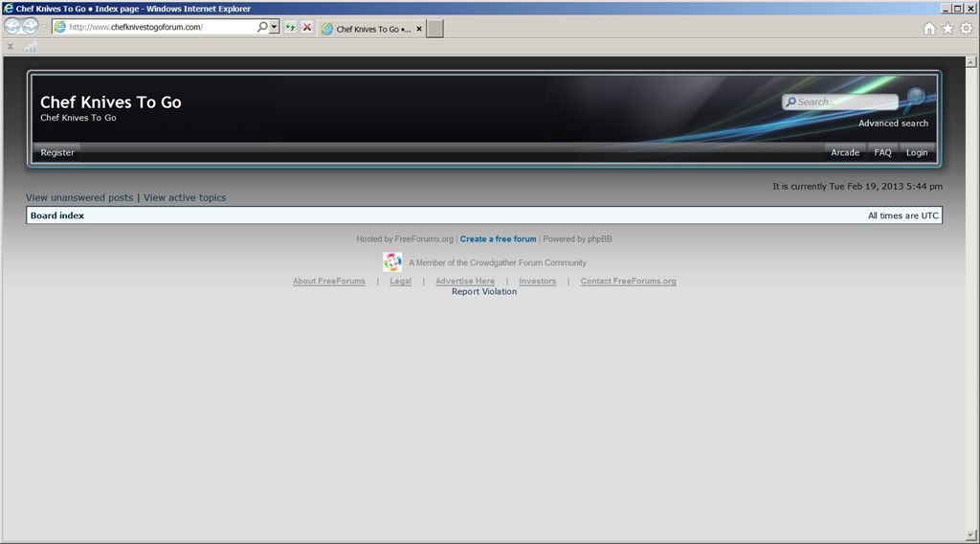Viewport: 980px width, 544px height.
Task: Open Advanced search link
Action: click(893, 124)
